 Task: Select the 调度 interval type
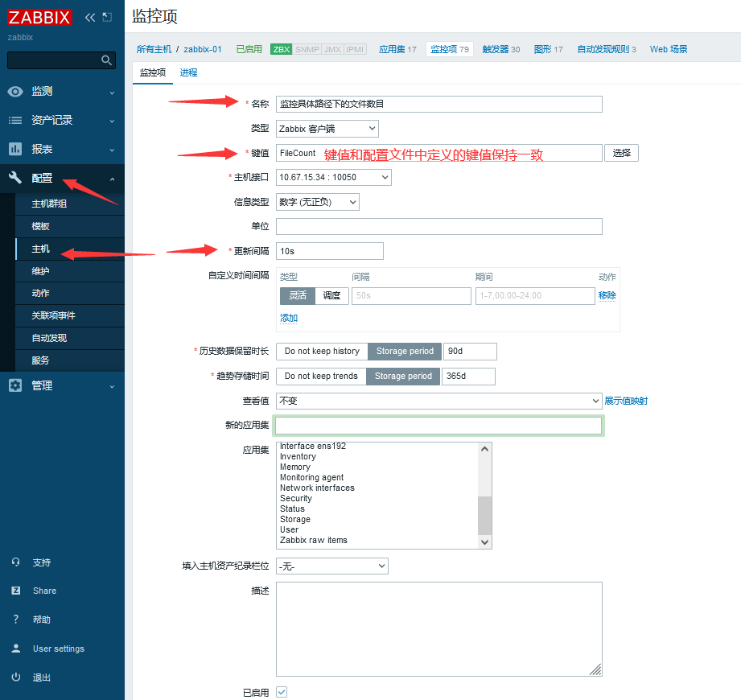[x=331, y=295]
